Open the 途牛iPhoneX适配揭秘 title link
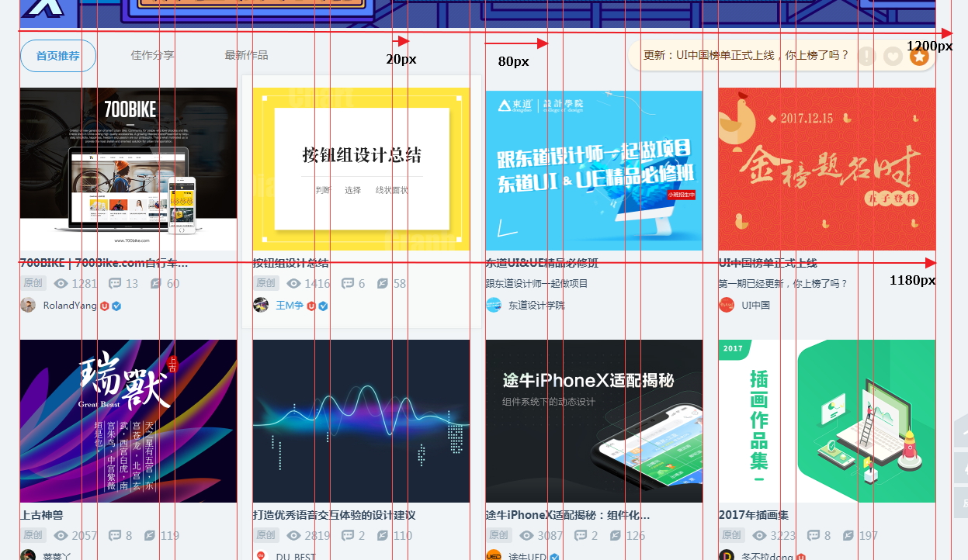 tap(567, 515)
